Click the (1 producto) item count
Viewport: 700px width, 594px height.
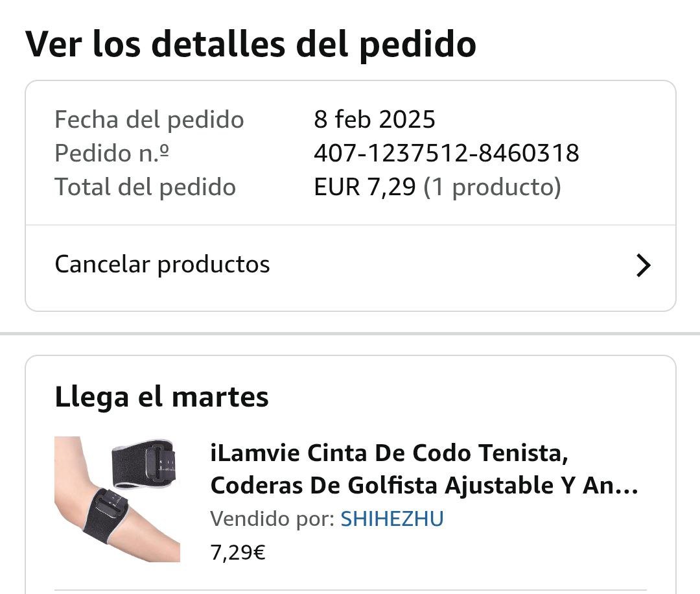pos(492,187)
